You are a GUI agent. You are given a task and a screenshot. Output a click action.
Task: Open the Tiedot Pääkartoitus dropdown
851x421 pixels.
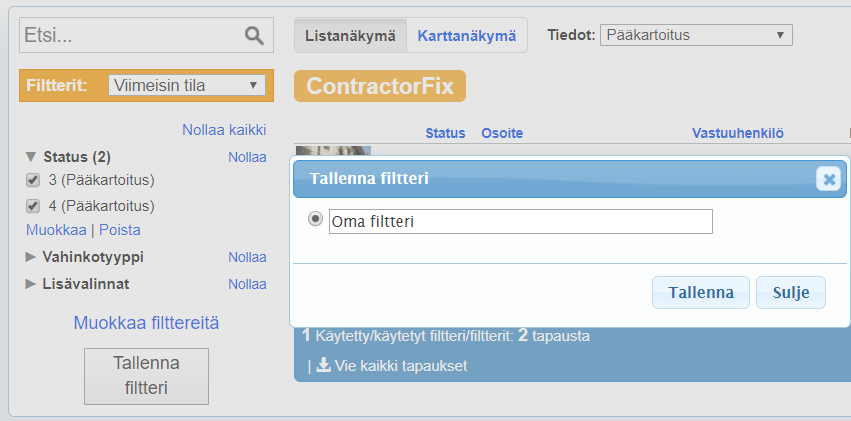point(696,35)
